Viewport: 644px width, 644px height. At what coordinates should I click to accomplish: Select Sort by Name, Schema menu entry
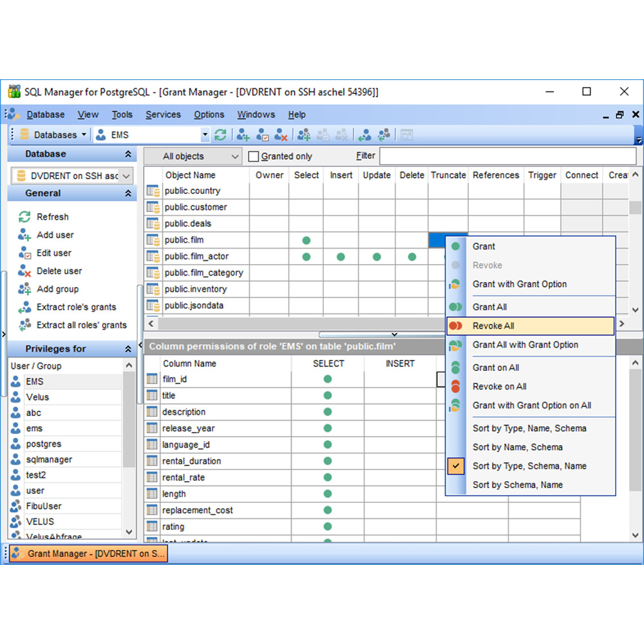(x=531, y=448)
